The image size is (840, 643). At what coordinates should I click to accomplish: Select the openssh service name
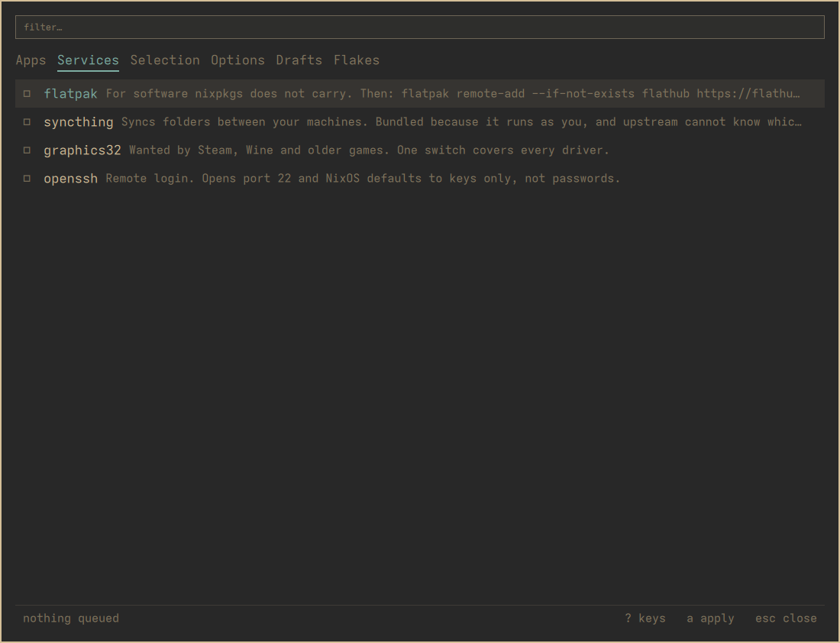point(71,179)
